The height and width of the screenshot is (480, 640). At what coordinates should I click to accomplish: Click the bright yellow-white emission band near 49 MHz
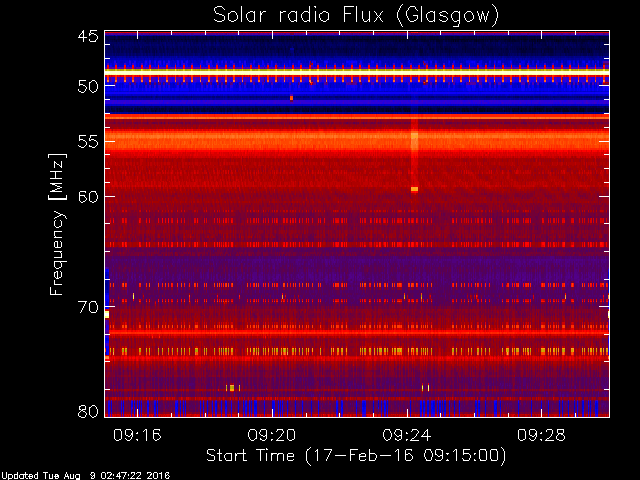(357, 73)
